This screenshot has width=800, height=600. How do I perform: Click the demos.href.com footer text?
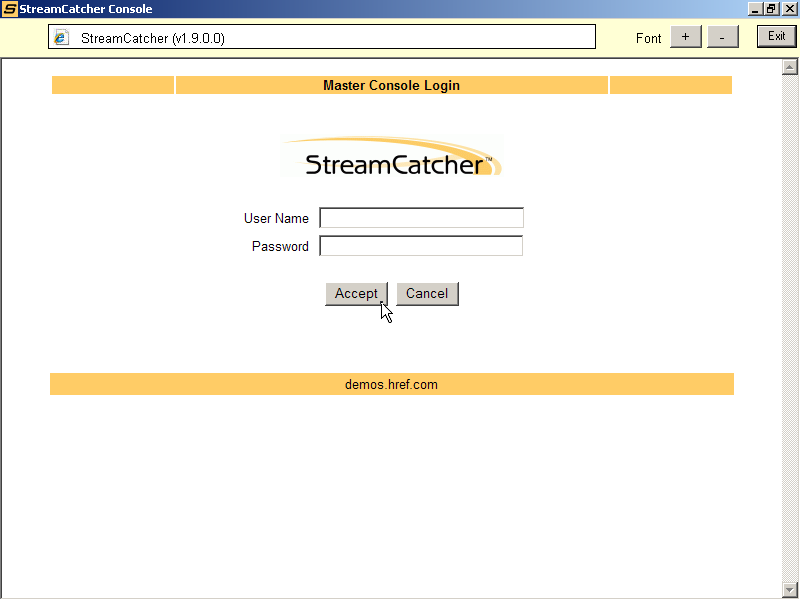pyautogui.click(x=391, y=385)
